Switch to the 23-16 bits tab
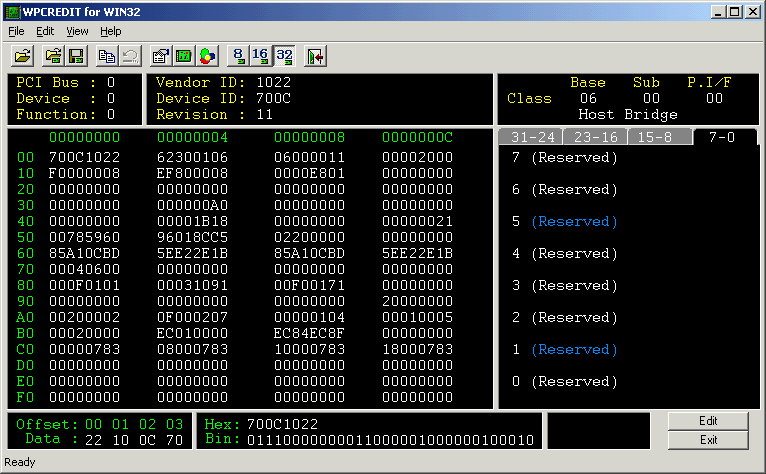Screen dimensions: 766x474 (596, 137)
